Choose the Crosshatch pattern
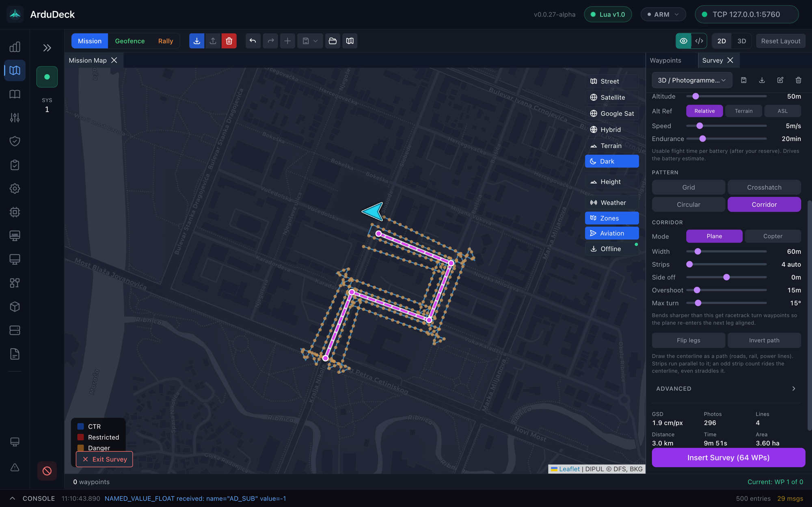This screenshot has height=507, width=812. 764,188
